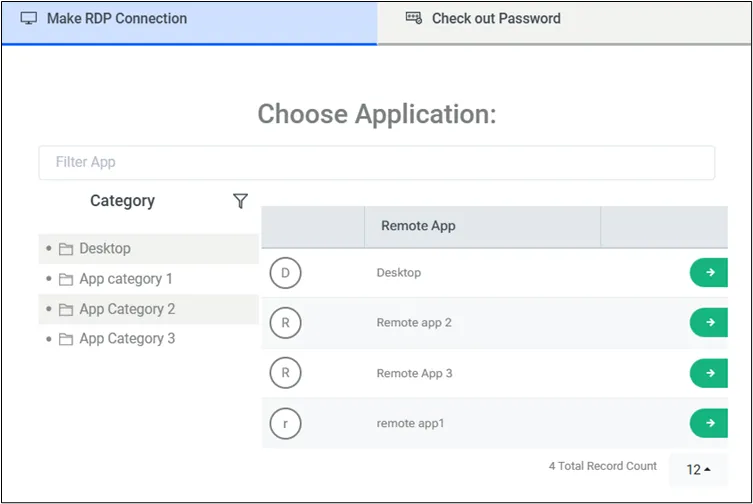
Task: Click the folder icon beside App Category 3
Action: coord(66,339)
